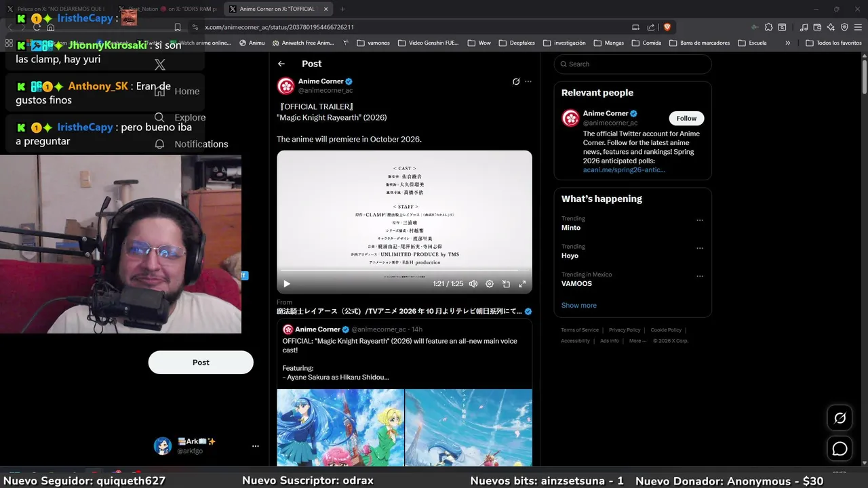Click Show more under What's happening
Viewport: 868px width, 488px height.
click(579, 305)
